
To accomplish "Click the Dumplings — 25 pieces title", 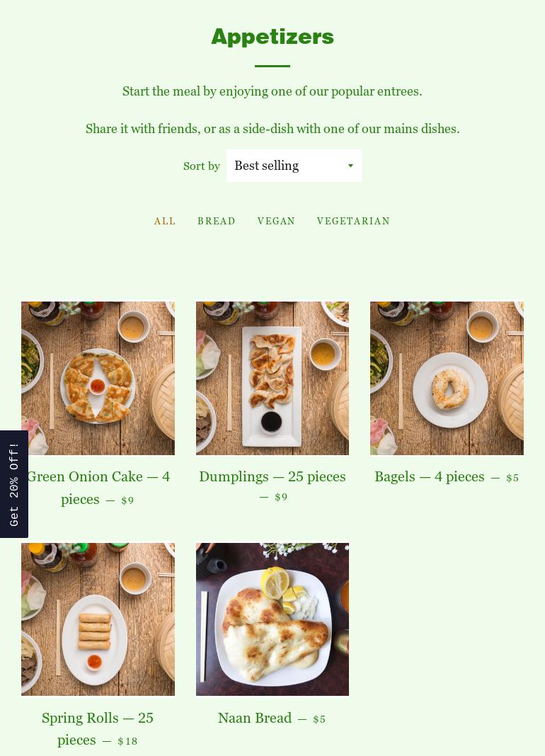I will (x=272, y=477).
